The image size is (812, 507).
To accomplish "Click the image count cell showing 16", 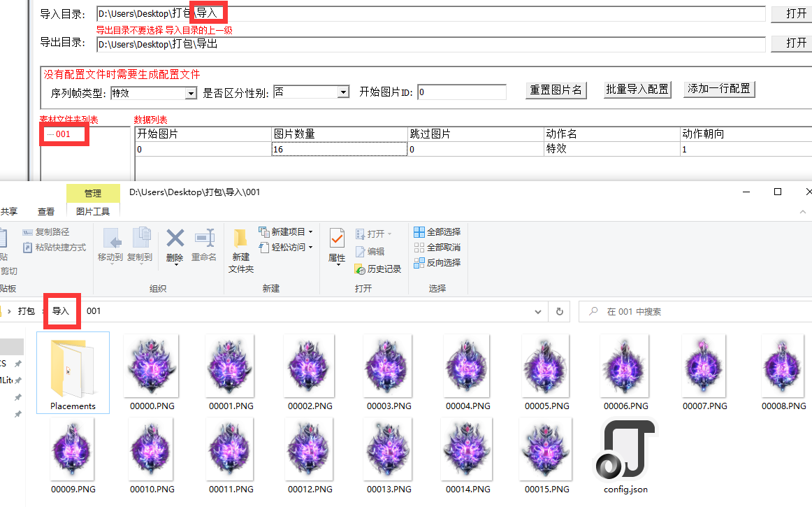I will point(340,149).
